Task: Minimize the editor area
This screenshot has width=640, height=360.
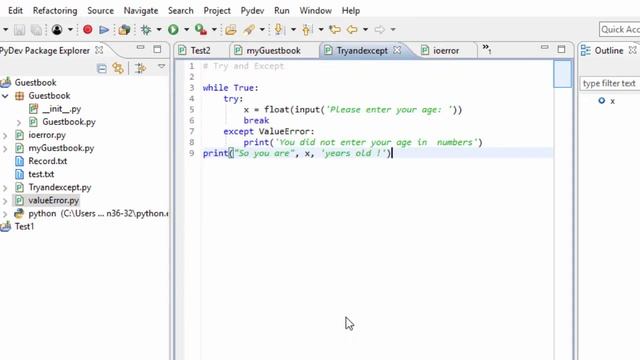Action: 544,48
